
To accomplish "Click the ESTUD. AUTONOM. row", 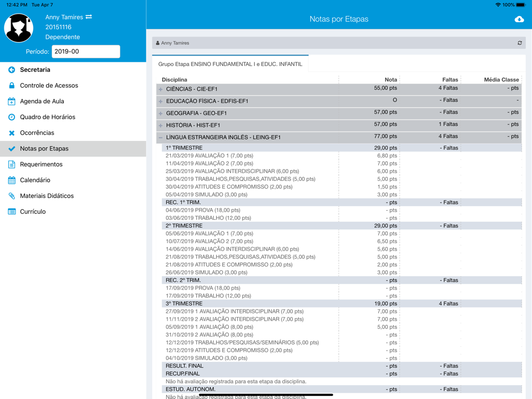I will tap(342, 389).
